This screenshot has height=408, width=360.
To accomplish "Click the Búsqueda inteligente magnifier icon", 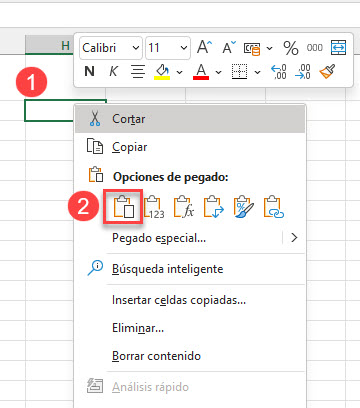I will pyautogui.click(x=95, y=268).
